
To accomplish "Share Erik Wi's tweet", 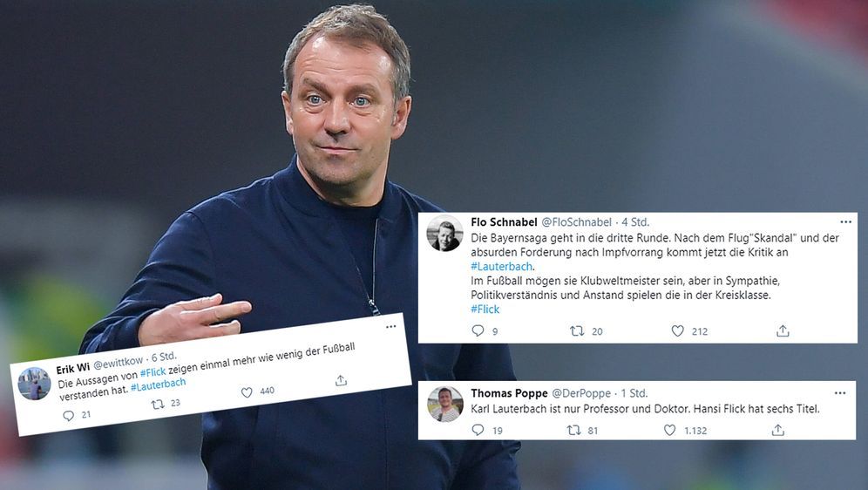I will pyautogui.click(x=341, y=380).
